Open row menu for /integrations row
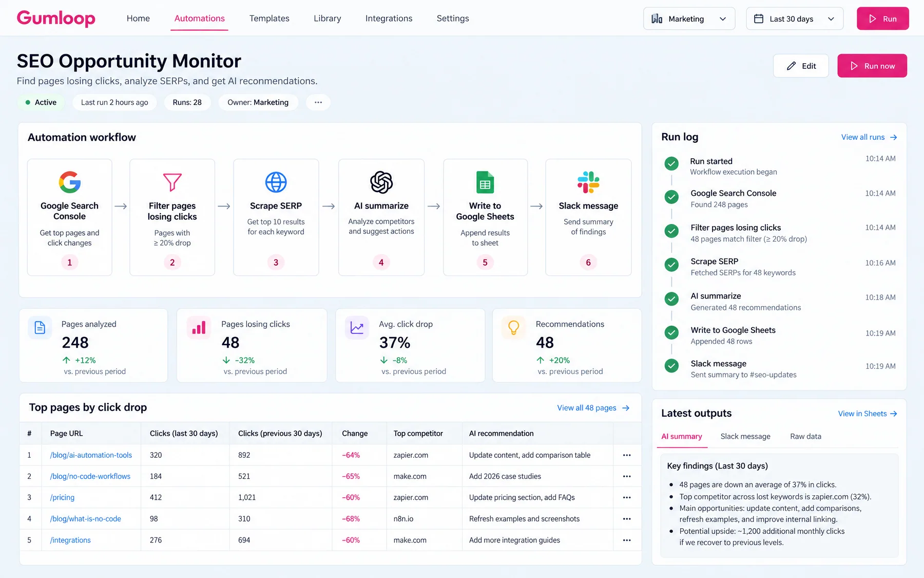This screenshot has height=578, width=924. (x=627, y=540)
